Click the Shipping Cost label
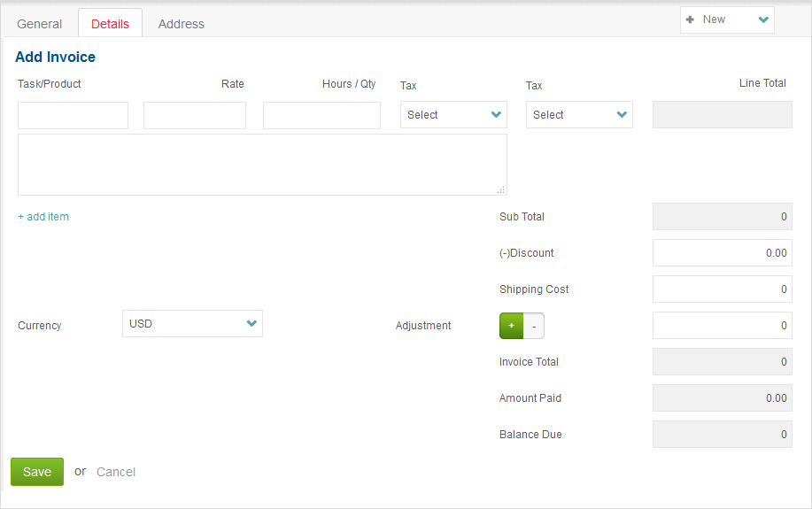The height and width of the screenshot is (509, 812). pos(534,289)
